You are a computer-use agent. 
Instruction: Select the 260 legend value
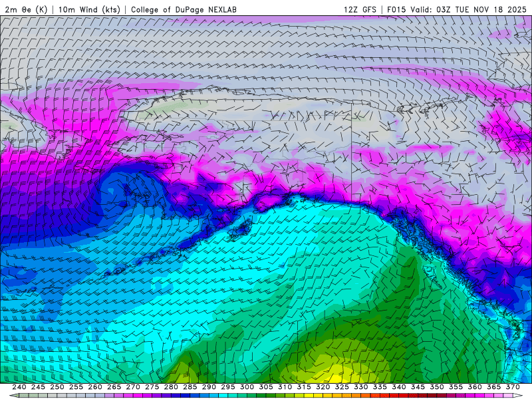tap(95, 387)
